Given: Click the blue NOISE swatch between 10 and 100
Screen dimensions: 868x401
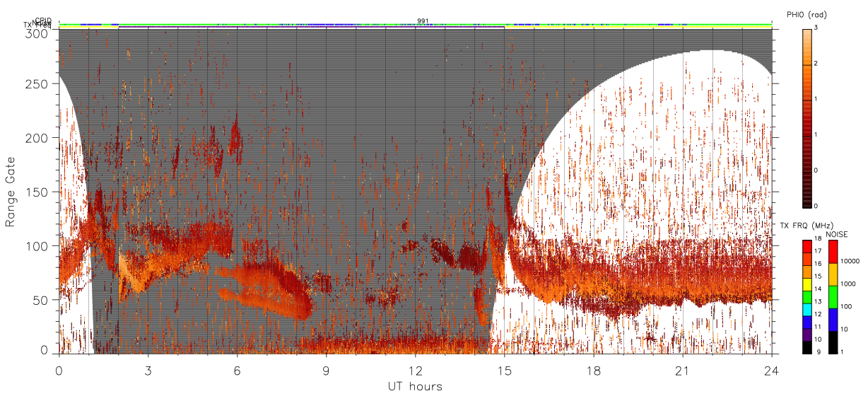Looking at the screenshot, I should coord(833,320).
